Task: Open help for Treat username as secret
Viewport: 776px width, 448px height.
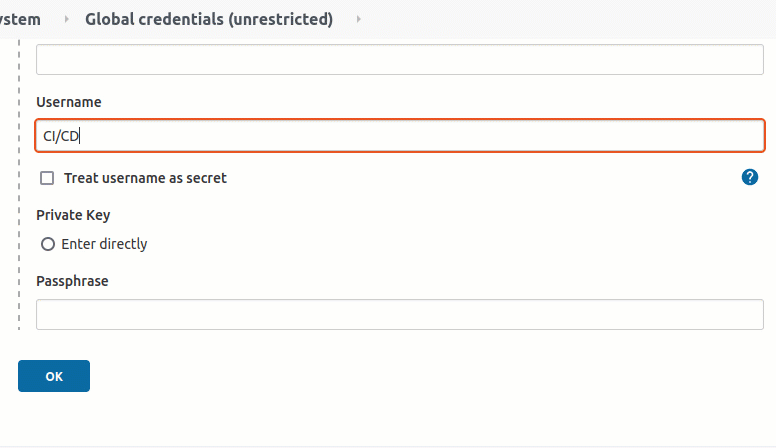Action: [750, 177]
